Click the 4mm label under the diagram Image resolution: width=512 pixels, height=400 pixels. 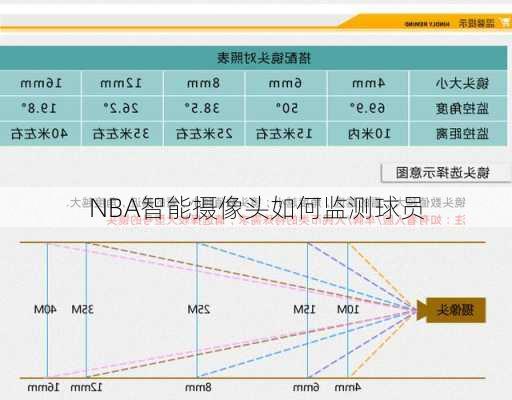348,387
